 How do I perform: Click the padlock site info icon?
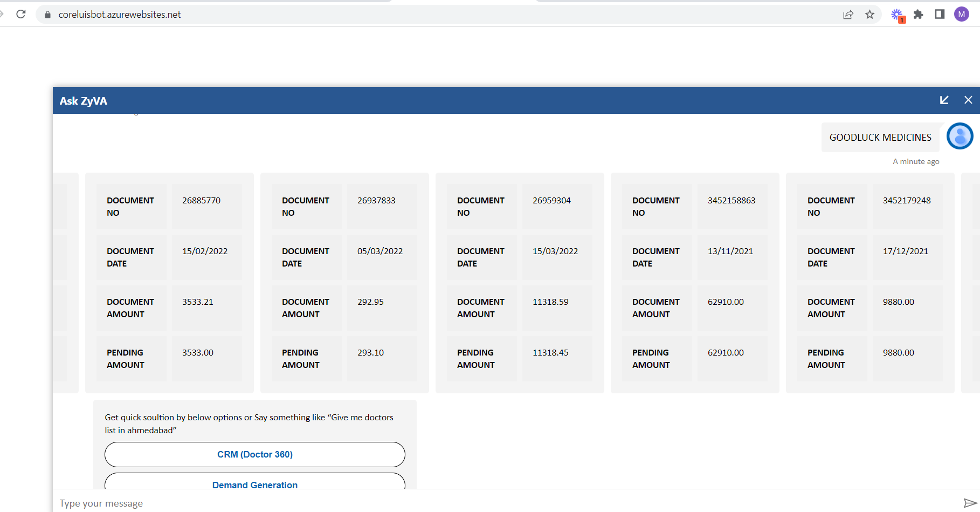pyautogui.click(x=47, y=15)
